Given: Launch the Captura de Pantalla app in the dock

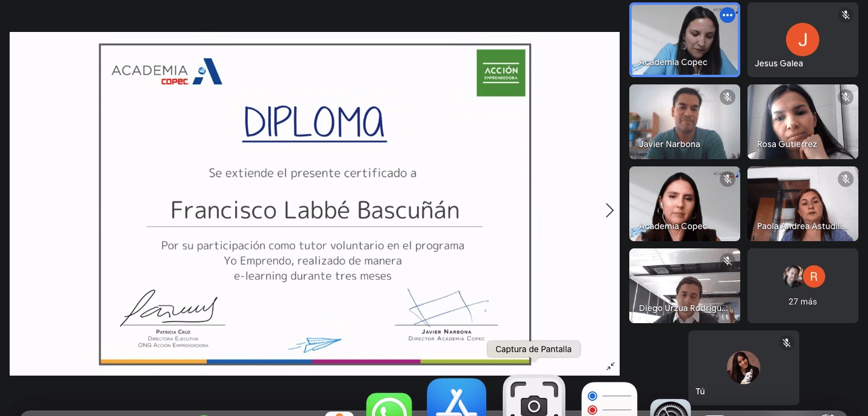Looking at the screenshot, I should (x=533, y=396).
